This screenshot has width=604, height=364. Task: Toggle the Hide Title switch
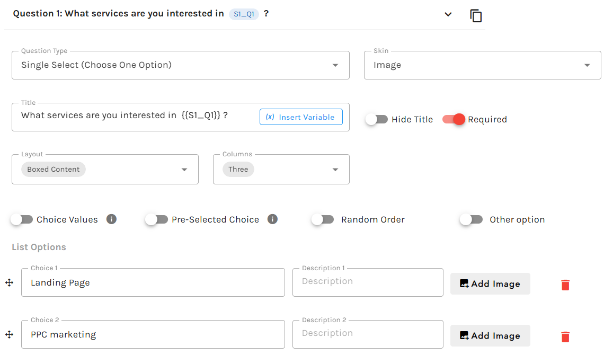[377, 120]
